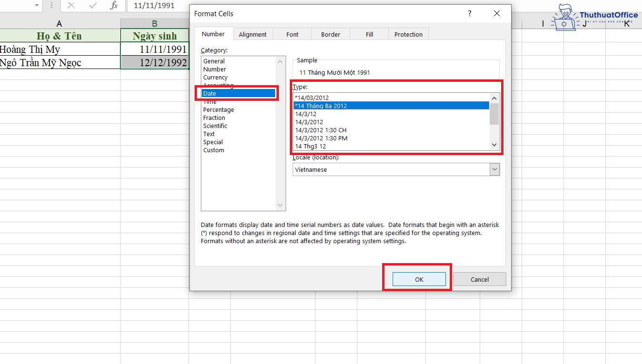The width and height of the screenshot is (642, 364).
Task: Click the Insert Function (fx) icon
Action: point(114,6)
